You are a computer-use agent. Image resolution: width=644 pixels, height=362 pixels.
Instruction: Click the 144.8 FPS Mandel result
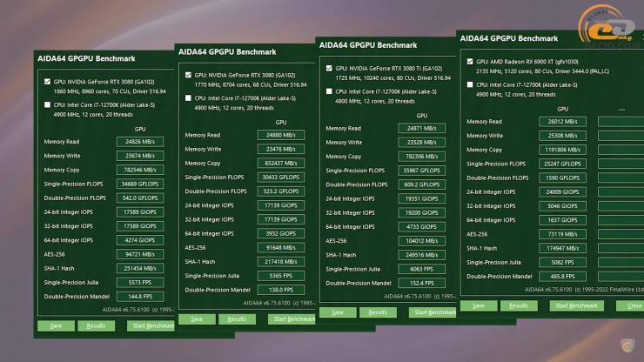click(x=140, y=296)
